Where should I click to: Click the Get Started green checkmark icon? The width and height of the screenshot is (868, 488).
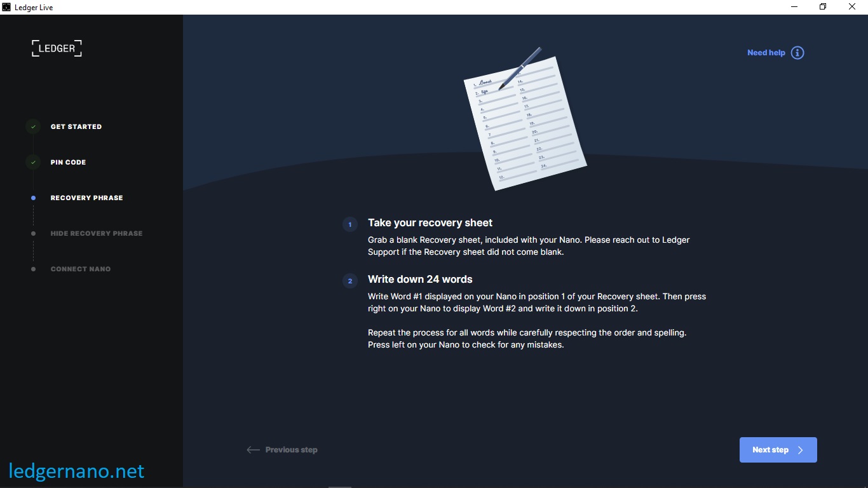(x=33, y=126)
